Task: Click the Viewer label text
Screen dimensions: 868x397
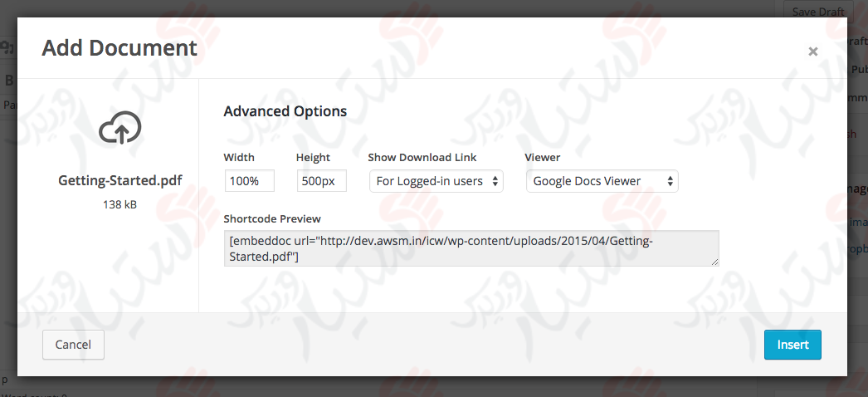Action: (543, 157)
